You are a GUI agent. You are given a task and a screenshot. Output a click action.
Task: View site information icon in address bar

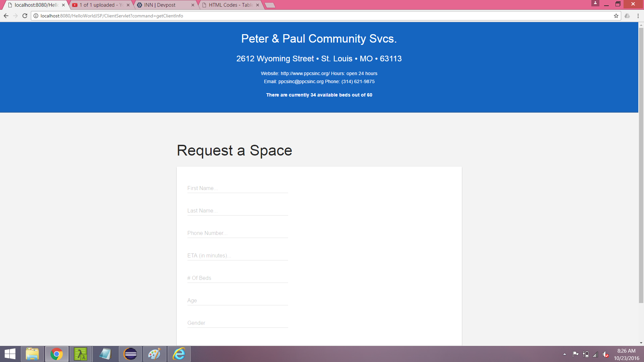coord(36,16)
